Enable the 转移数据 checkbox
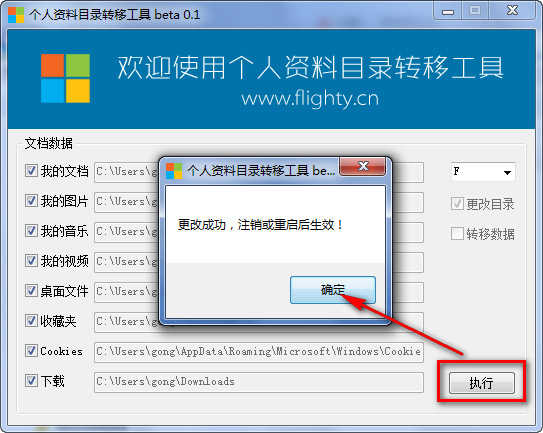Image resolution: width=543 pixels, height=433 pixels. point(457,233)
